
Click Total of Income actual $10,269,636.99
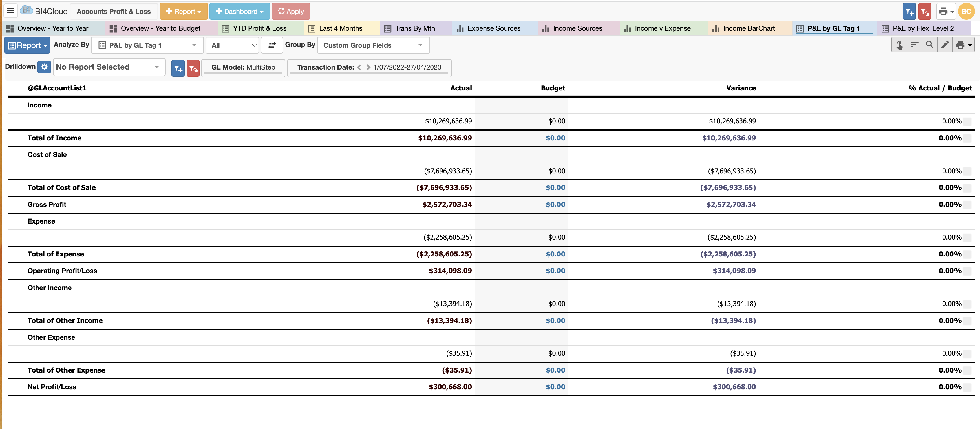[445, 138]
